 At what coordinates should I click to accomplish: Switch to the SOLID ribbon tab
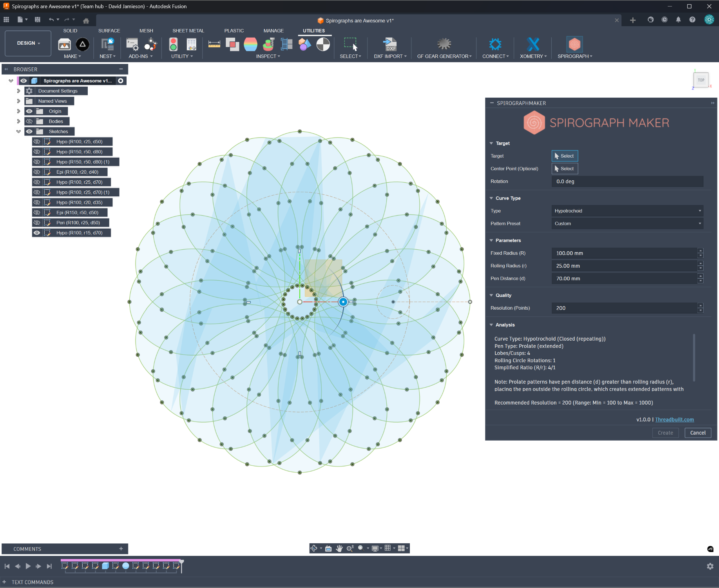click(70, 30)
